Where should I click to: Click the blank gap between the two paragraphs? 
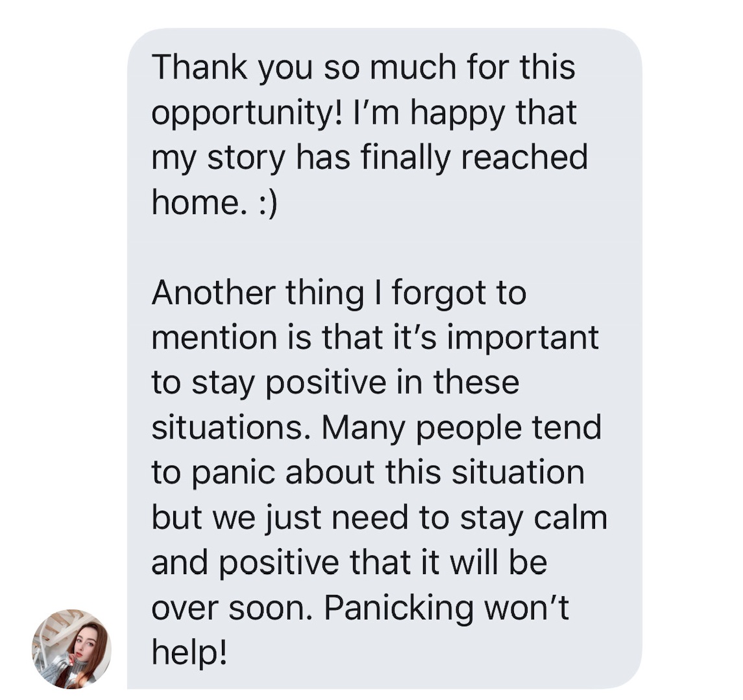[385, 248]
